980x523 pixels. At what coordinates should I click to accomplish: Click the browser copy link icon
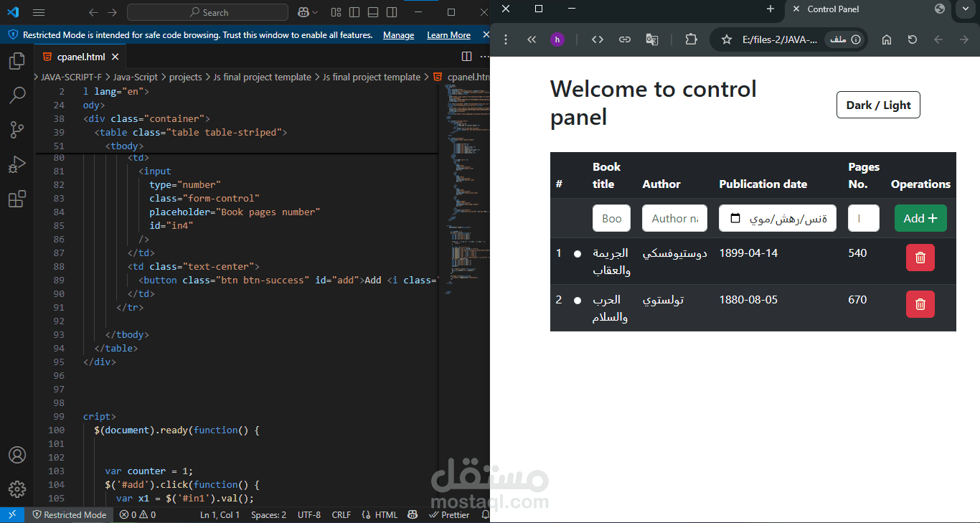click(625, 39)
